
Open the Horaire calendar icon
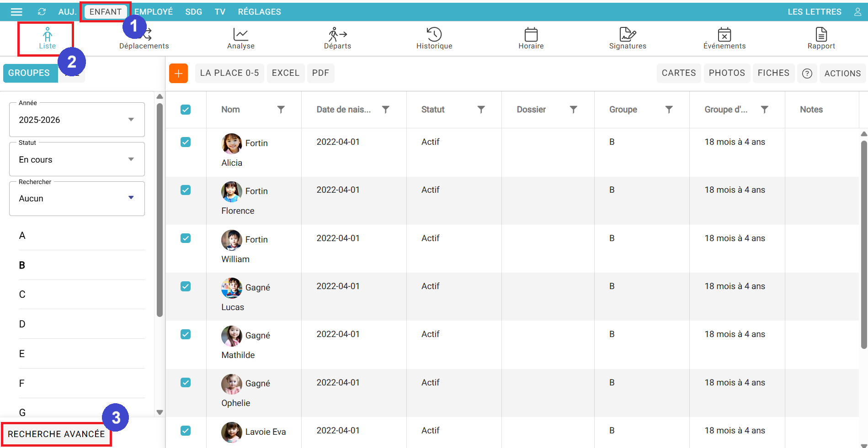(x=531, y=34)
